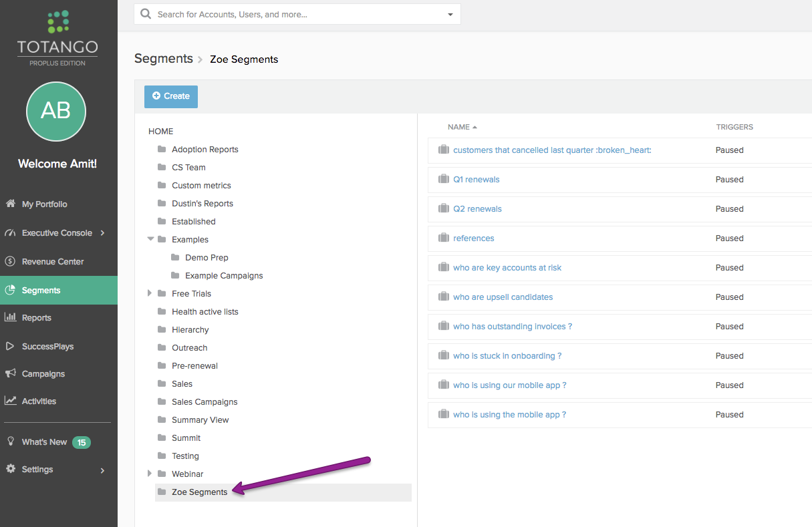Click the Segments pie chart icon
This screenshot has height=527, width=812.
coord(10,291)
